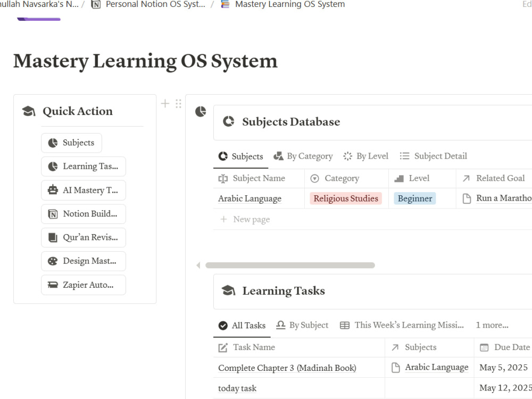Click the pie chart icon in Subjects button

coord(53,143)
